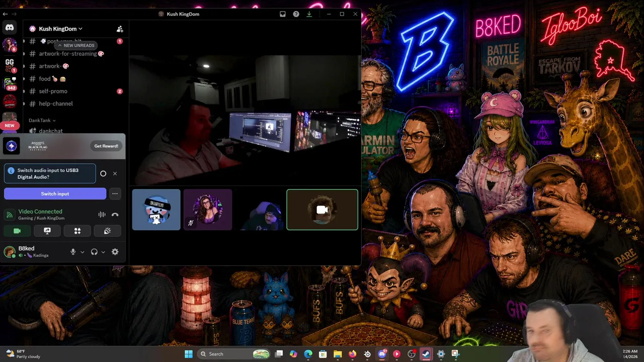Open the B8ked user profile panel
The width and height of the screenshot is (644, 362).
33,252
